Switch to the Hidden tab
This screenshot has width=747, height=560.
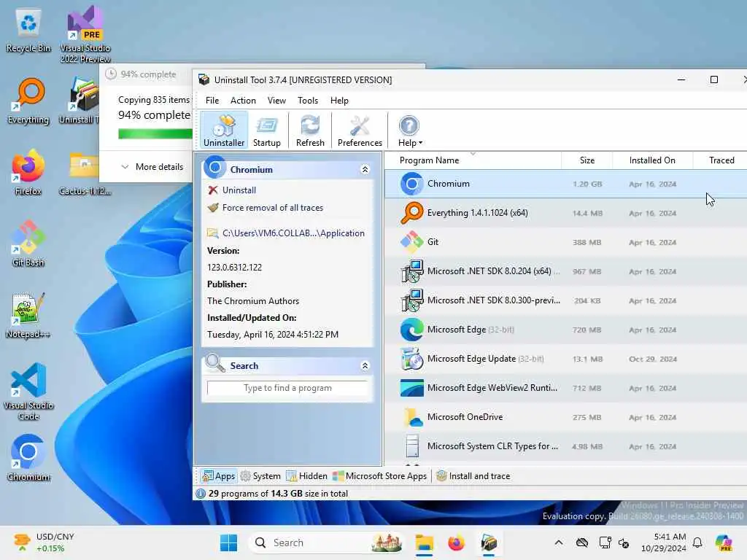(306, 476)
